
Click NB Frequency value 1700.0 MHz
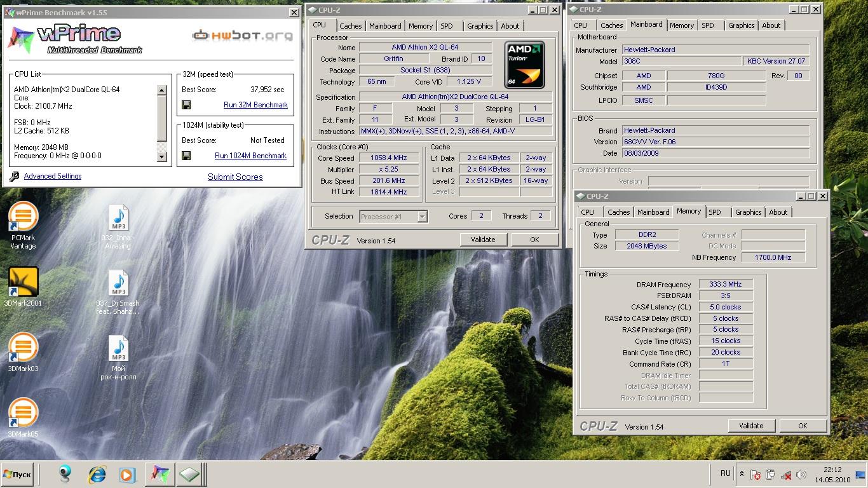[773, 257]
